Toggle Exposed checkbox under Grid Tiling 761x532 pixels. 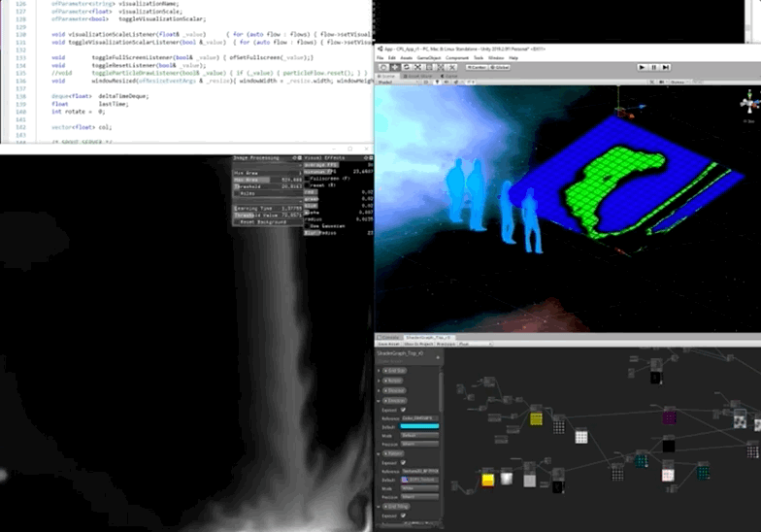[404, 516]
